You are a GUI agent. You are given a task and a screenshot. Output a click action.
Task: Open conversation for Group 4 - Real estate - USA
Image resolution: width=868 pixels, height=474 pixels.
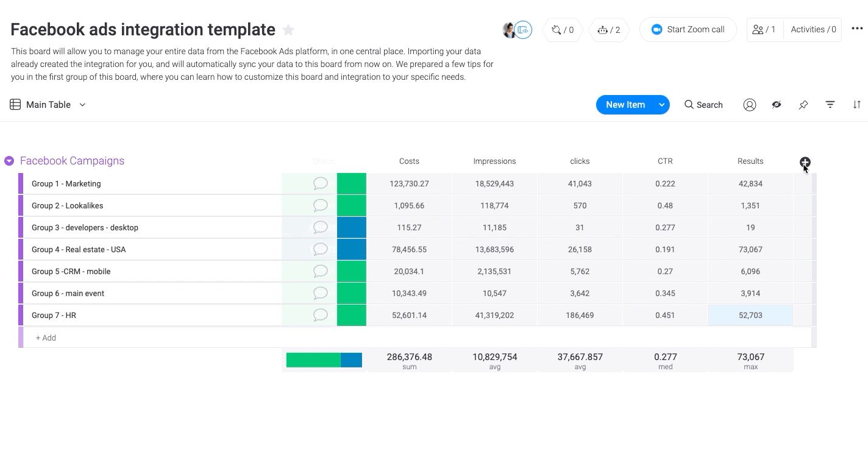point(320,249)
